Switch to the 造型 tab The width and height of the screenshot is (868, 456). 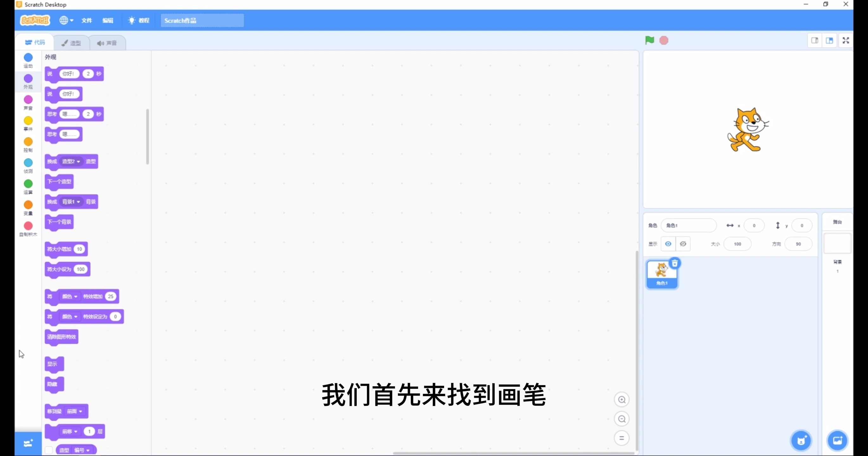pyautogui.click(x=71, y=42)
